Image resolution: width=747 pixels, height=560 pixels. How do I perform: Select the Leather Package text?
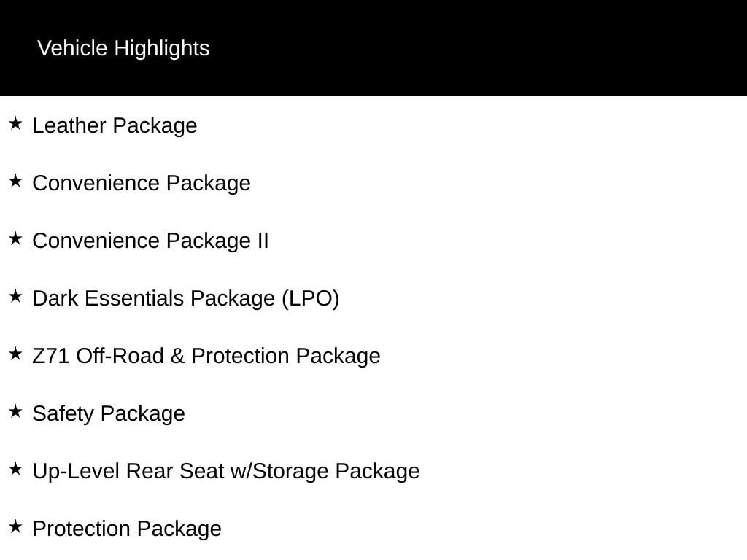coord(115,126)
